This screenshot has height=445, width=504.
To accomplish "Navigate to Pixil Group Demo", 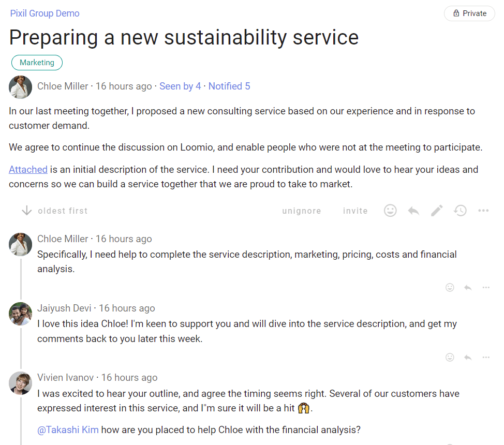I will click(45, 13).
